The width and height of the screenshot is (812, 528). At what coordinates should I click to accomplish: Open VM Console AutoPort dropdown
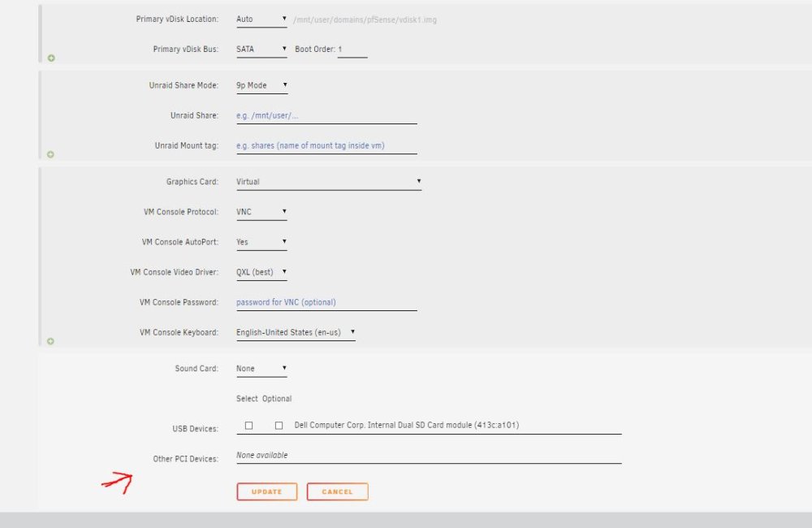pyautogui.click(x=261, y=242)
